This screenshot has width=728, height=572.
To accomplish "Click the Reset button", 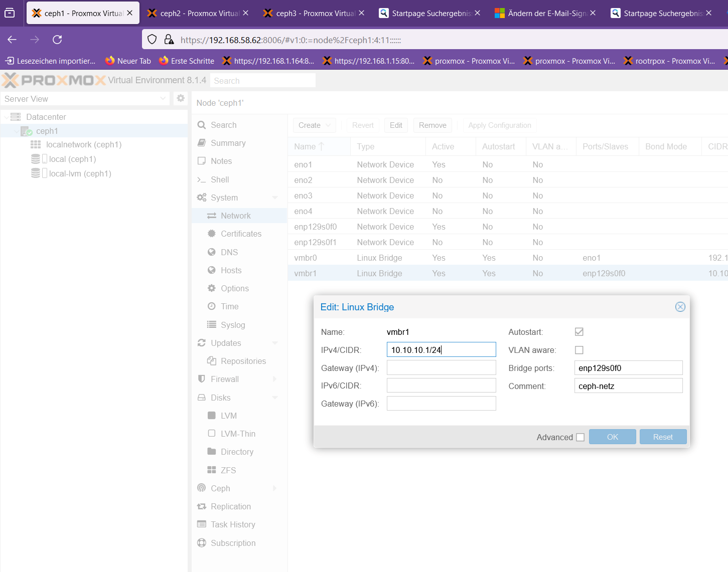I will coord(662,437).
